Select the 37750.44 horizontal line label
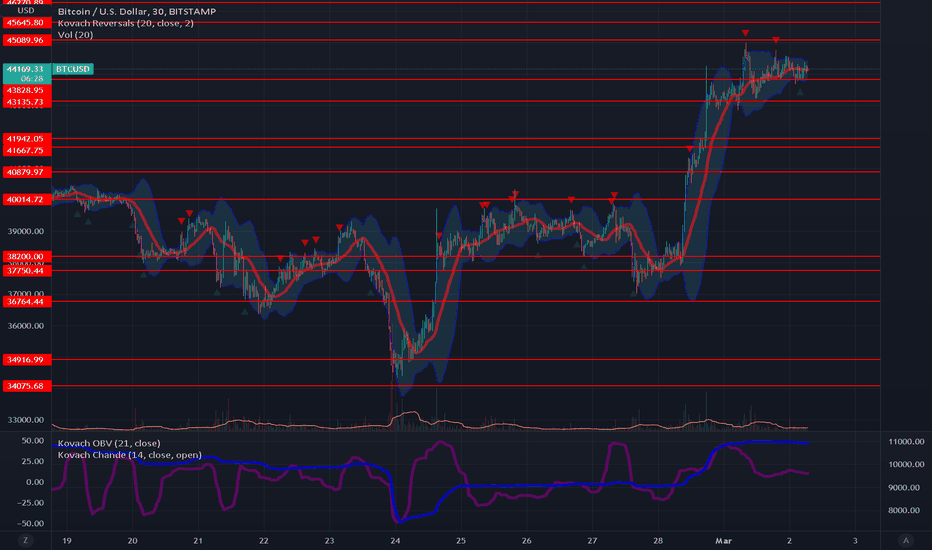932x550 pixels. (27, 271)
